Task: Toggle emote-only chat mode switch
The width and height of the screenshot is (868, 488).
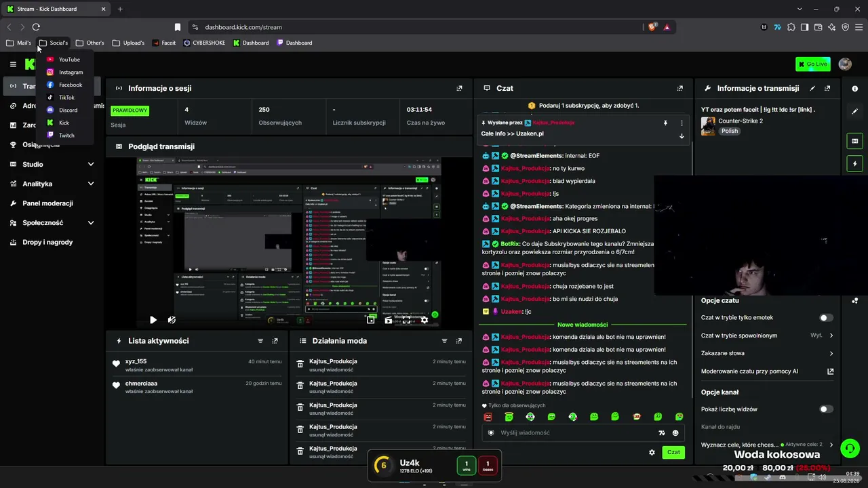Action: coord(826,318)
